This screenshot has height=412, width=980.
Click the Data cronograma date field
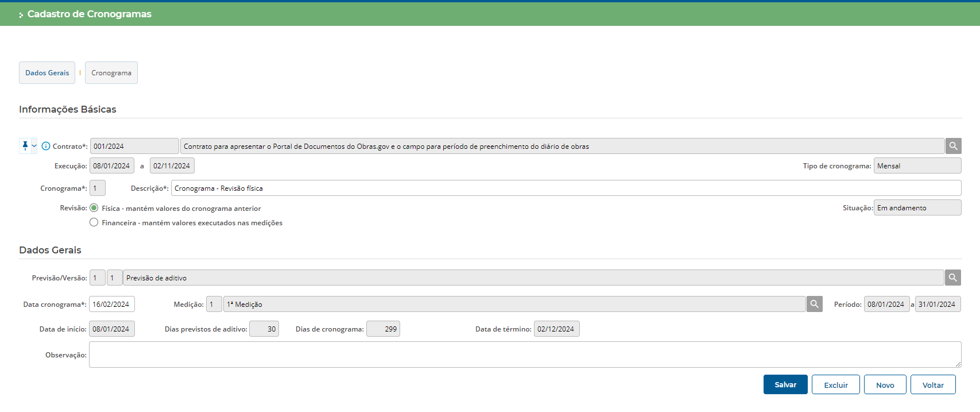(x=112, y=304)
